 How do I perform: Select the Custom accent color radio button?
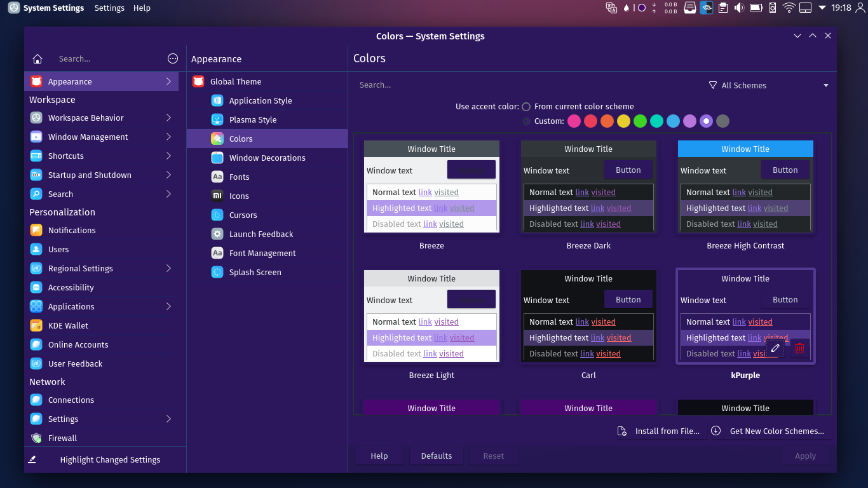tap(526, 121)
